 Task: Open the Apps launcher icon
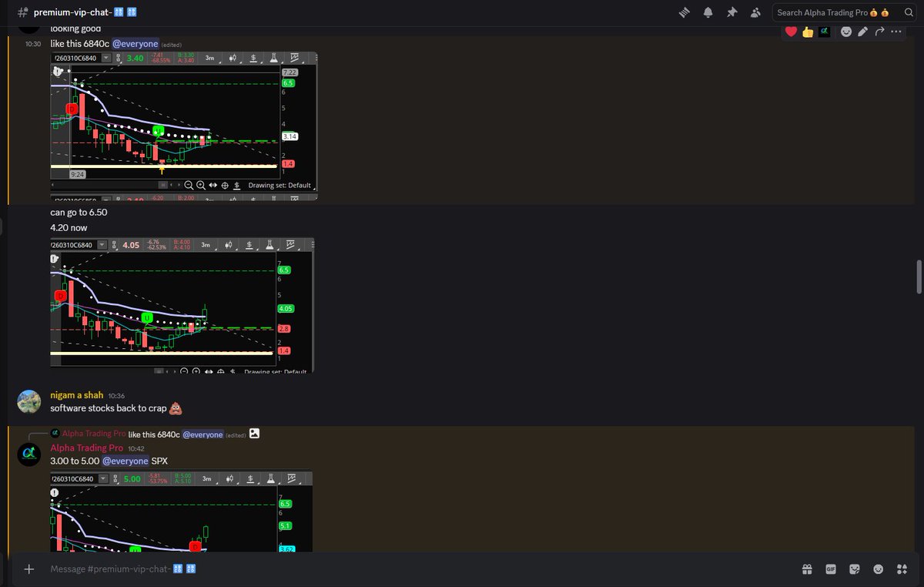[902, 569]
